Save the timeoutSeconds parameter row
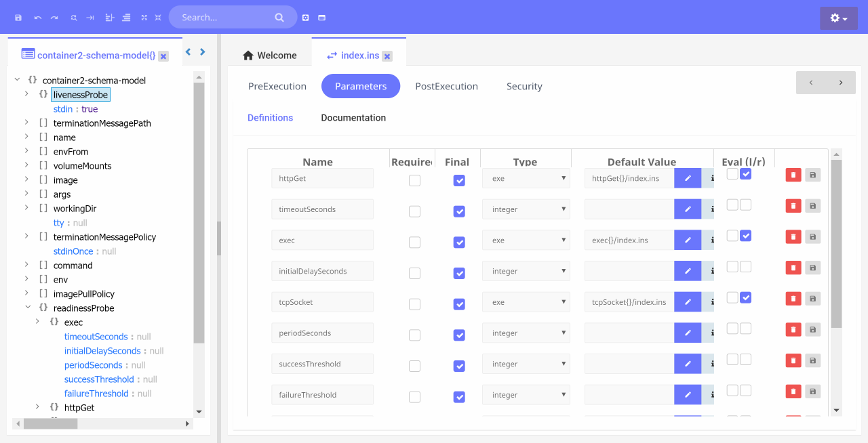 [812, 206]
